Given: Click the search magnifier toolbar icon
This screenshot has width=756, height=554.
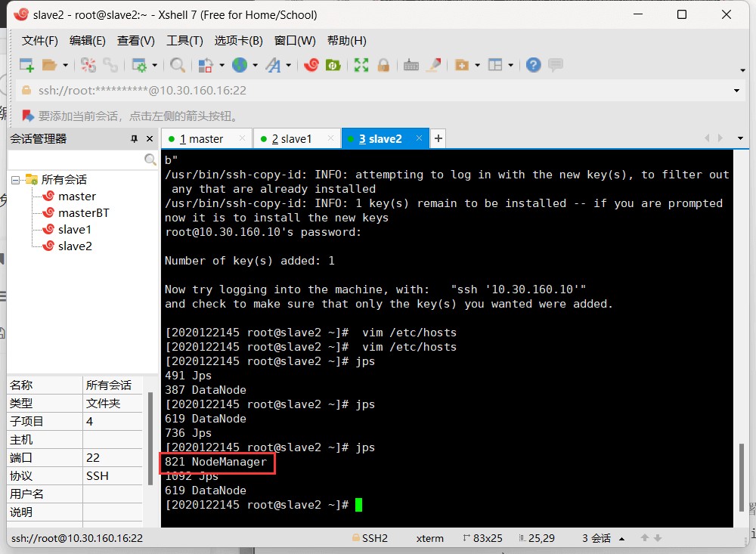Looking at the screenshot, I should 178,66.
